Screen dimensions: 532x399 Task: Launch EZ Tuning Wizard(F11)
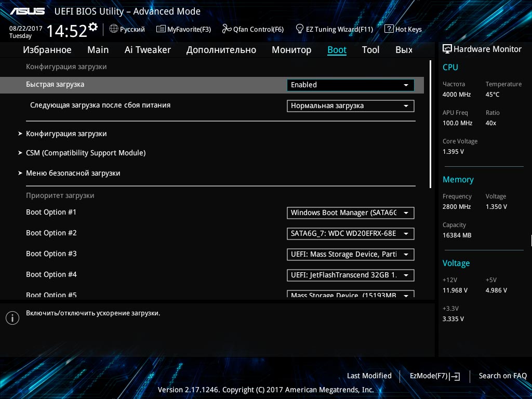tap(335, 29)
